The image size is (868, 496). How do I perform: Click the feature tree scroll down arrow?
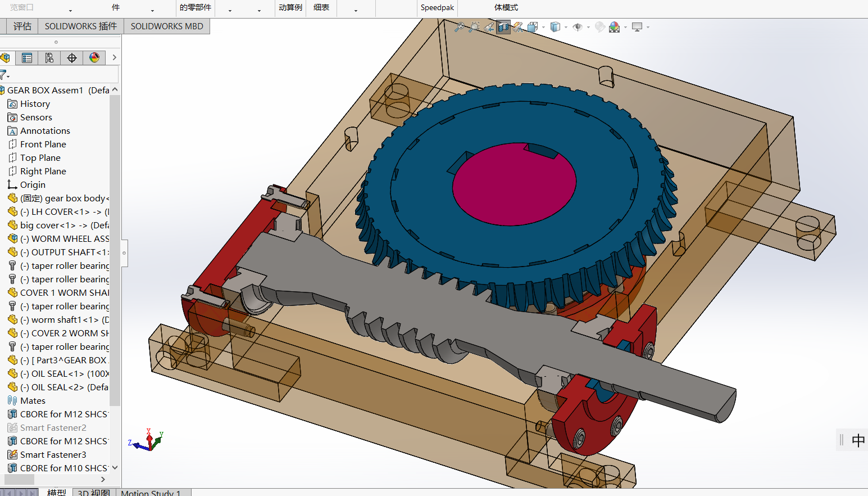[115, 467]
